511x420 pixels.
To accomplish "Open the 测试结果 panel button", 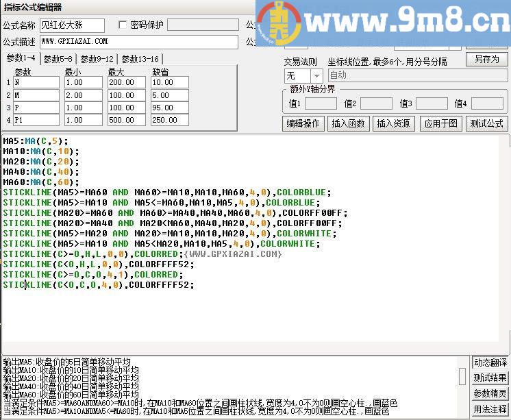I will (x=490, y=378).
